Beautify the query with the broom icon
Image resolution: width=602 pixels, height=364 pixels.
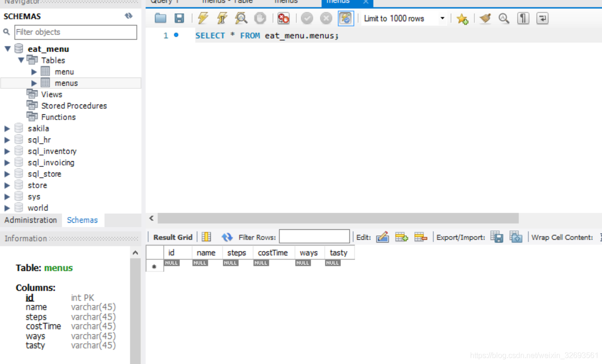(485, 18)
